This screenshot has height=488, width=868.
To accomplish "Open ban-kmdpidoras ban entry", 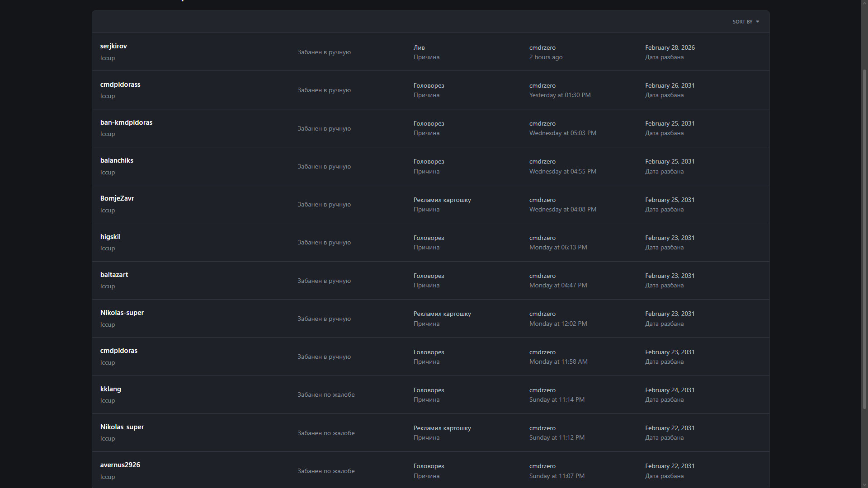I will (x=126, y=122).
